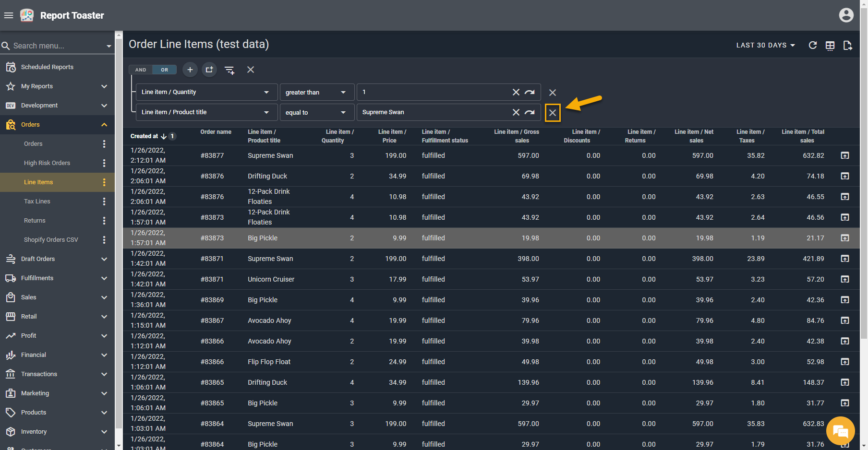Click the Supreme Swan filter value field
Screen dimensions: 868x450
click(432, 112)
